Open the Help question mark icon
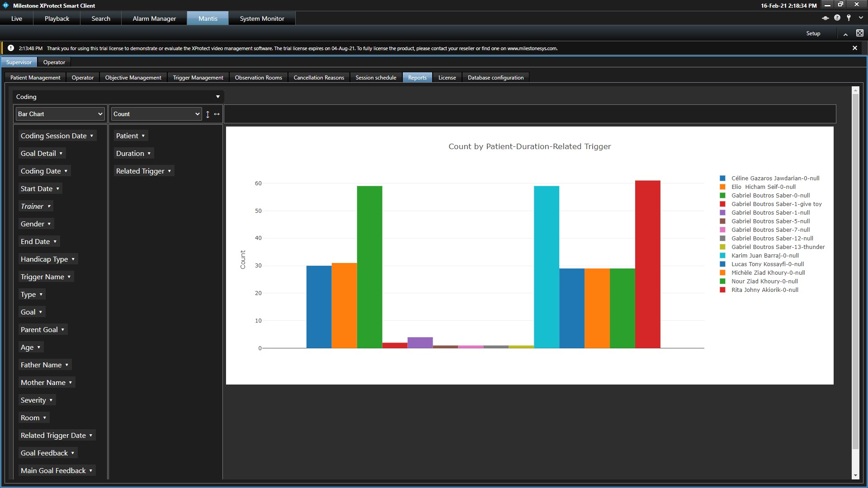 [837, 18]
